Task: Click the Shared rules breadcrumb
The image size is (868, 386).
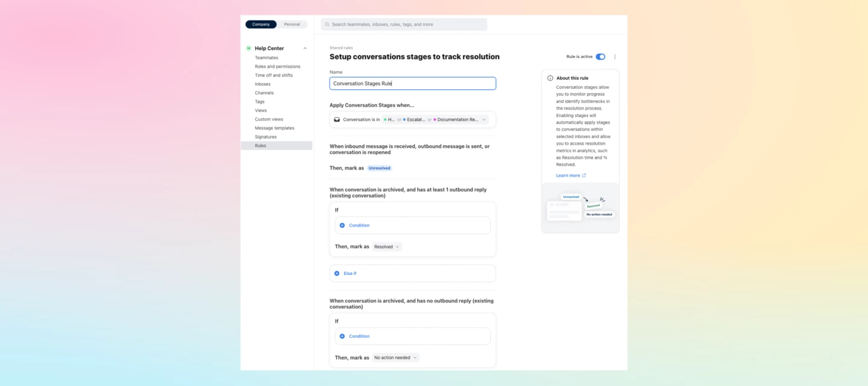Action: tap(341, 48)
